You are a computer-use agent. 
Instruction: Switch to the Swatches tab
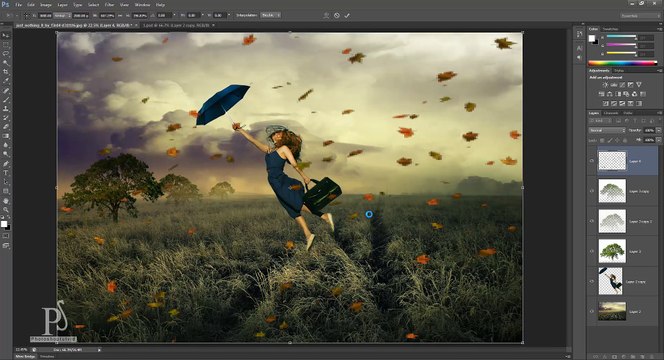(x=610, y=29)
